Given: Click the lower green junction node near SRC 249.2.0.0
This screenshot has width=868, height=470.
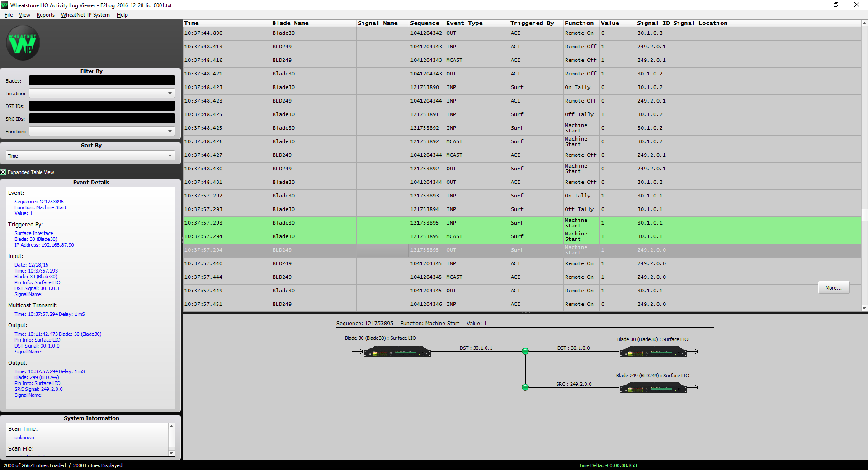Looking at the screenshot, I should coord(525,387).
